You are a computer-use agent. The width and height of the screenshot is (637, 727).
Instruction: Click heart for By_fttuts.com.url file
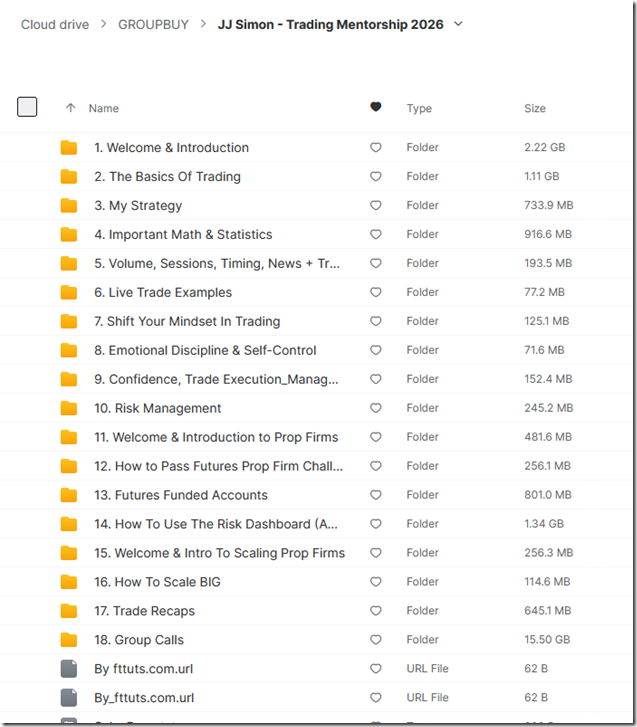click(x=376, y=697)
